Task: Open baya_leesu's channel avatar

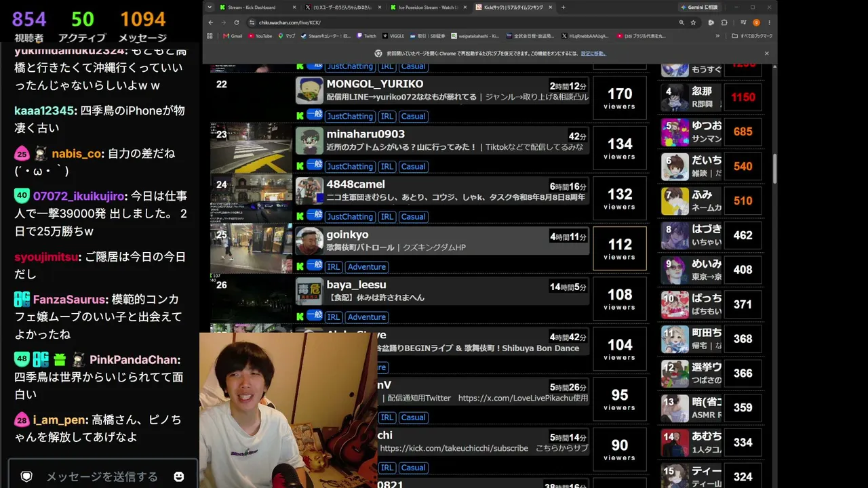Action: (x=309, y=291)
